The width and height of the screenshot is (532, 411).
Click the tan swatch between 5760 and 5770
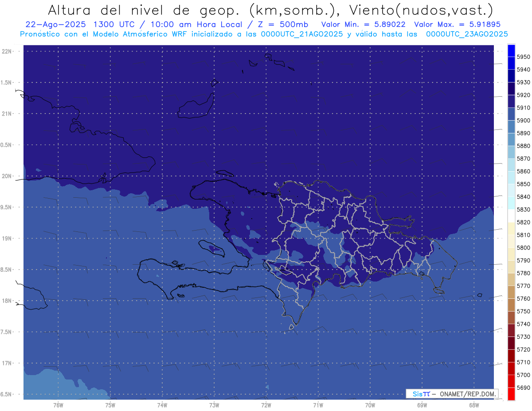511,292
